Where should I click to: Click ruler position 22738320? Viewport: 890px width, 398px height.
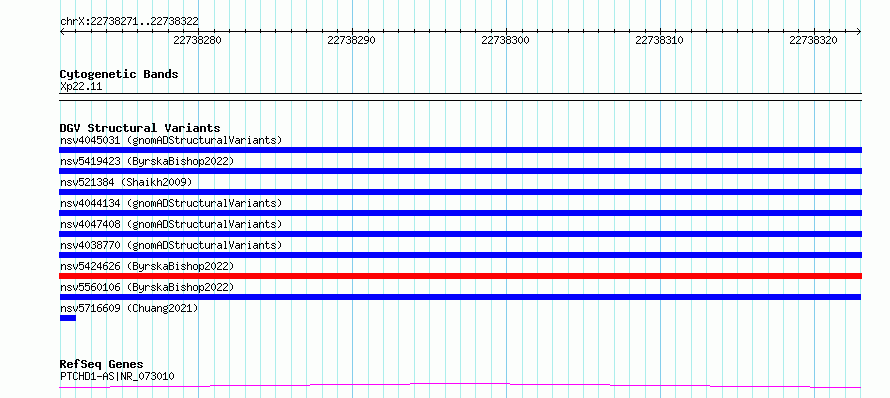pyautogui.click(x=814, y=40)
